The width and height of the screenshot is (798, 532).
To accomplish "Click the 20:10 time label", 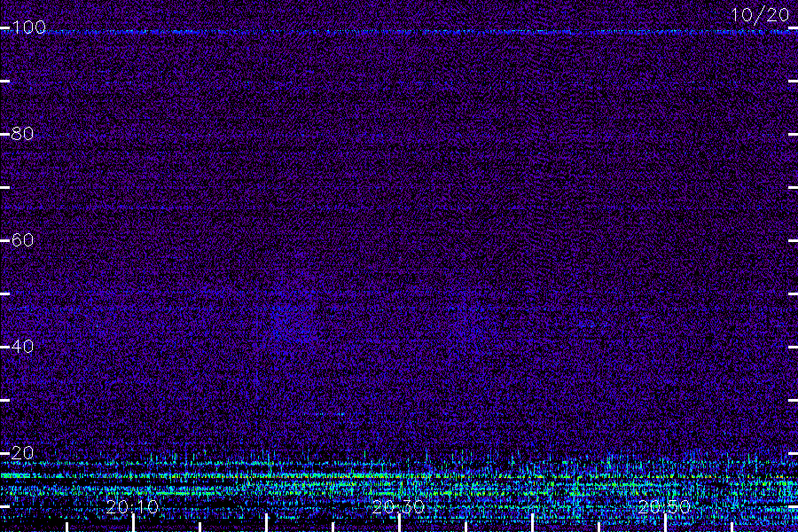I will [132, 506].
